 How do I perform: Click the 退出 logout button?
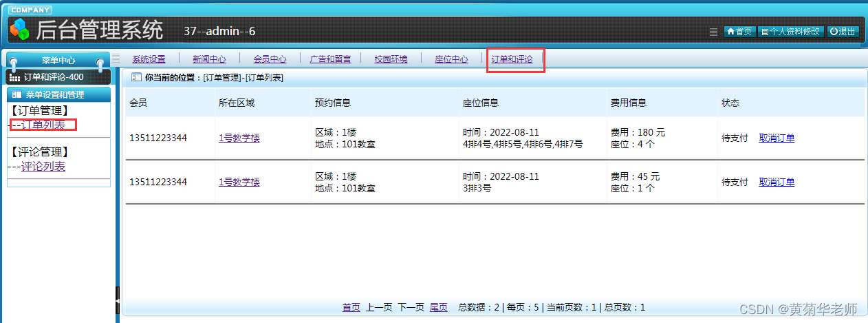pos(843,32)
